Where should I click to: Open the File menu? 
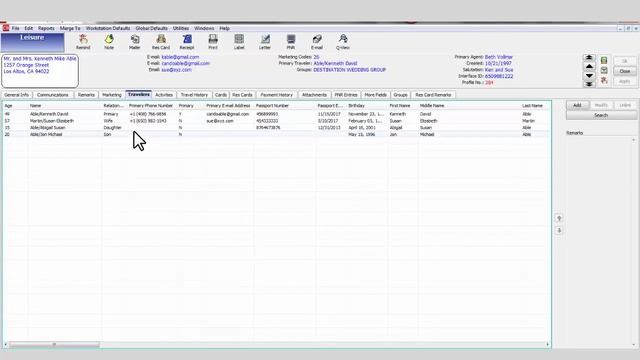pyautogui.click(x=16, y=28)
